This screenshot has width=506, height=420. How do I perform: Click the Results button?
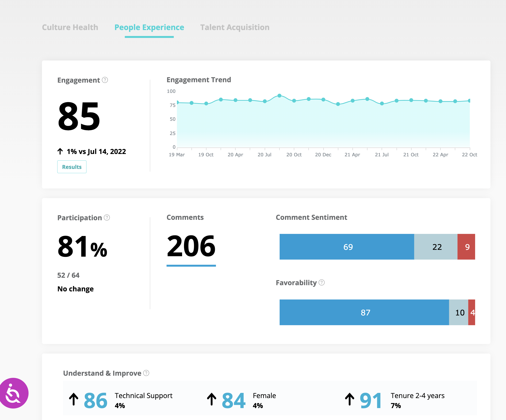pyautogui.click(x=72, y=167)
